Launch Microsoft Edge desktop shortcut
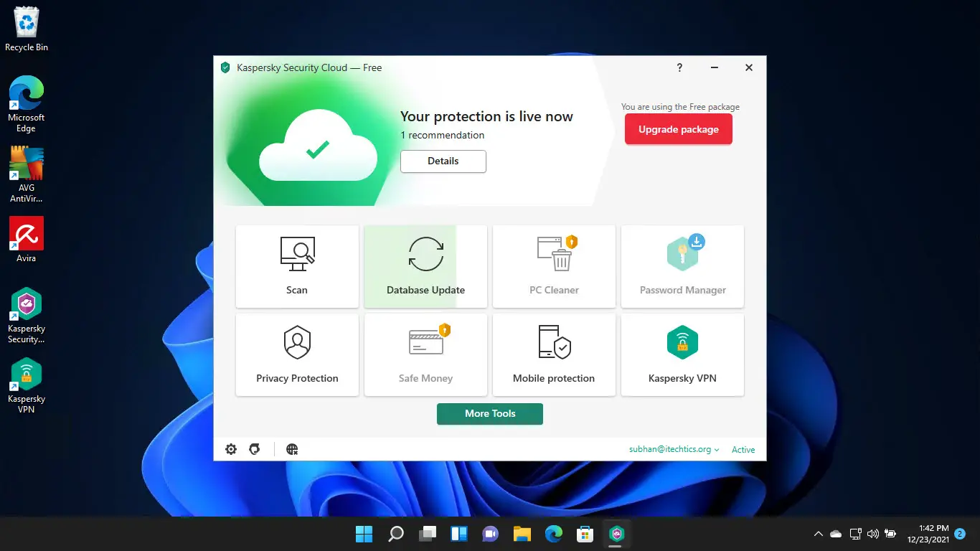This screenshot has width=980, height=551. tap(27, 104)
